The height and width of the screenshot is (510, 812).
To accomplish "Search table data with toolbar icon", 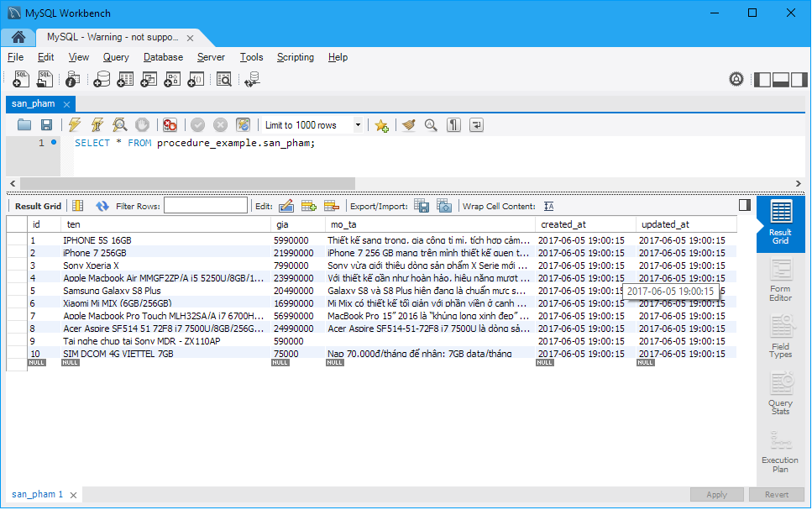I will pyautogui.click(x=223, y=79).
